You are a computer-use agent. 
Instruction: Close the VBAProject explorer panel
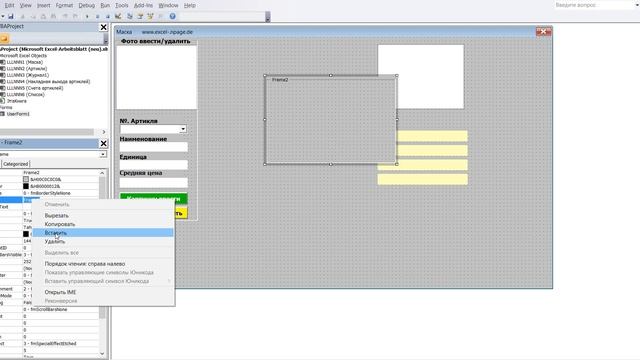point(103,27)
